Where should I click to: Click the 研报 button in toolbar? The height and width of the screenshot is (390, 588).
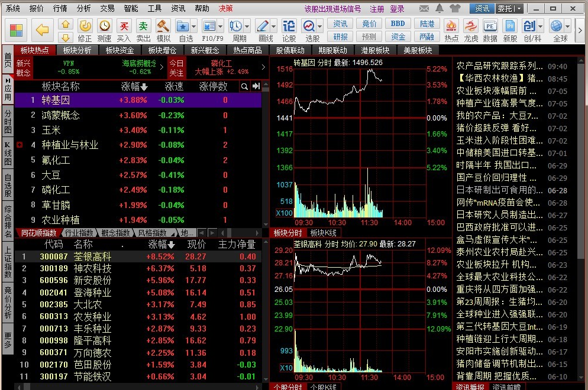click(x=340, y=36)
